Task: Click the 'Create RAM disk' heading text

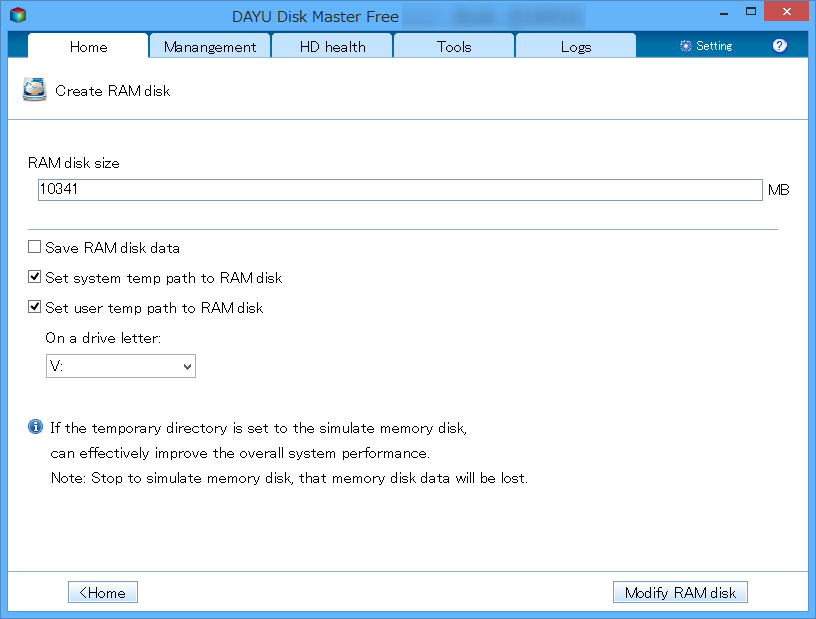Action: 112,91
